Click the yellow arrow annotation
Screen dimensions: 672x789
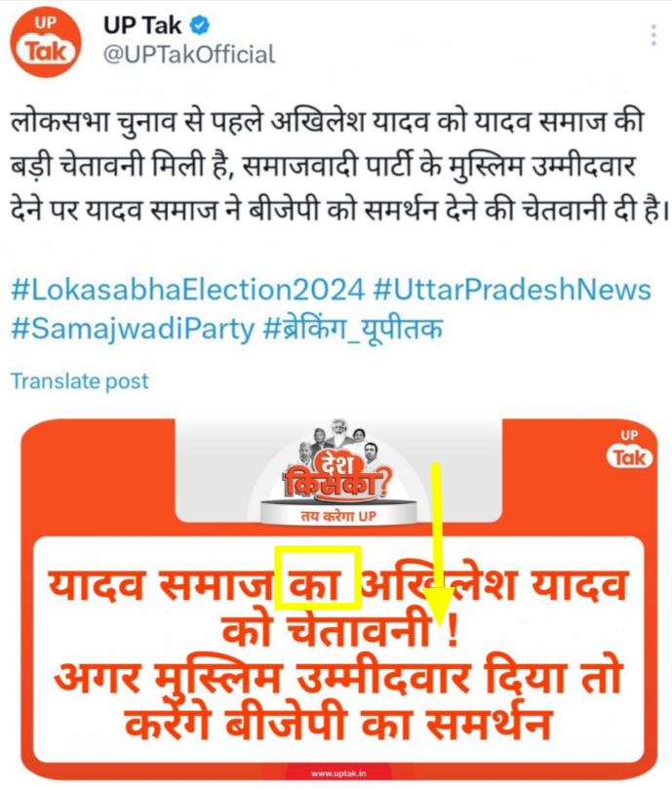tap(436, 544)
